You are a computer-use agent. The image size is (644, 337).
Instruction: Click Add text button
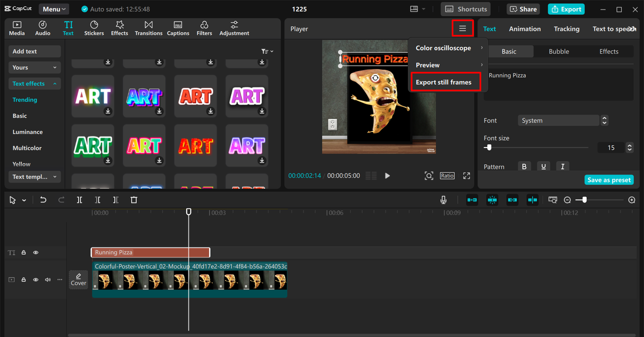pos(35,51)
